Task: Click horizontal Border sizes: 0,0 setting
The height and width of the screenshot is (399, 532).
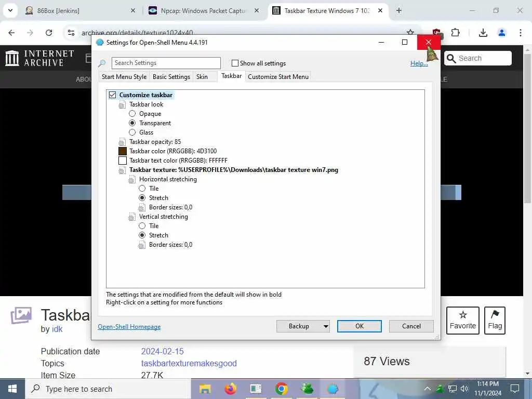Action: pos(170,207)
